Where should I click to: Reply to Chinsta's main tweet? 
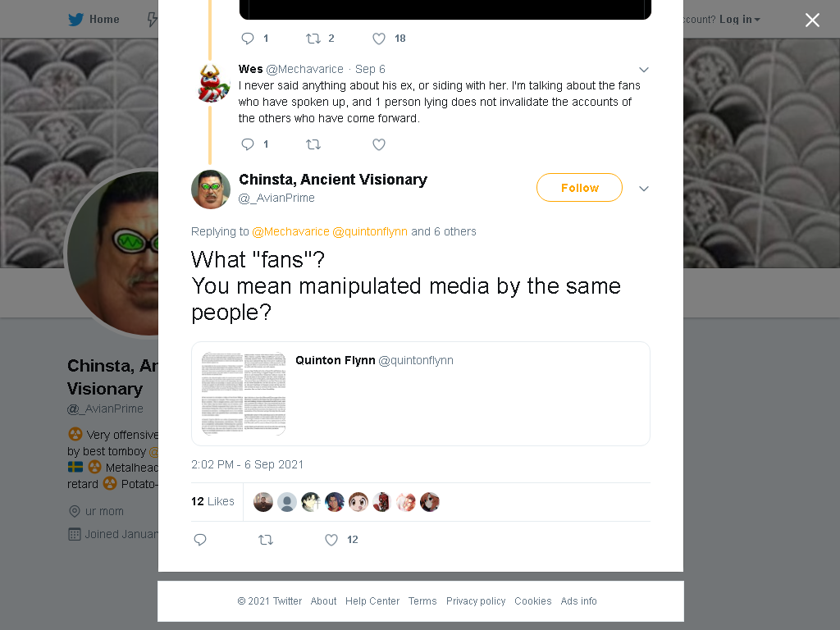[x=200, y=540]
